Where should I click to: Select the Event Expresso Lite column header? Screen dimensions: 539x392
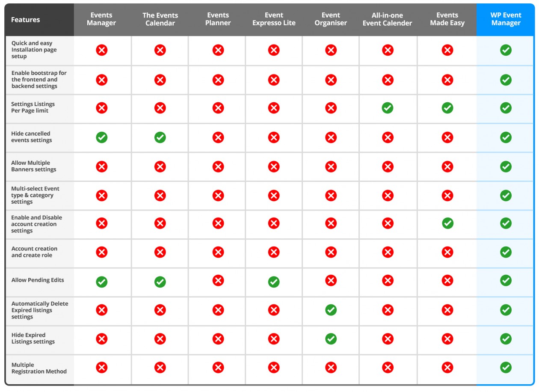(x=274, y=19)
